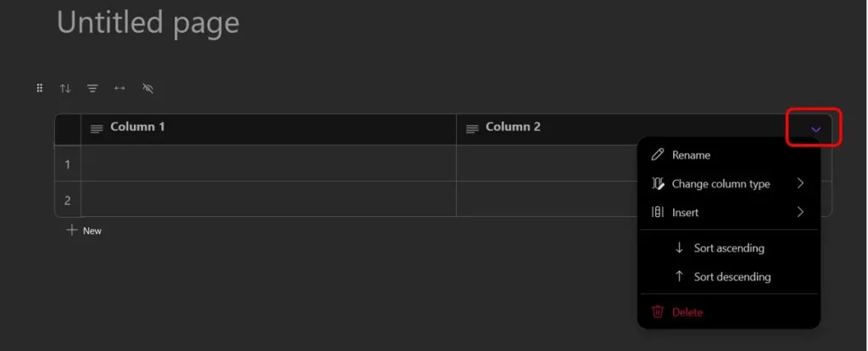The height and width of the screenshot is (351, 868).
Task: Click the Untitled page title field
Action: tap(148, 23)
